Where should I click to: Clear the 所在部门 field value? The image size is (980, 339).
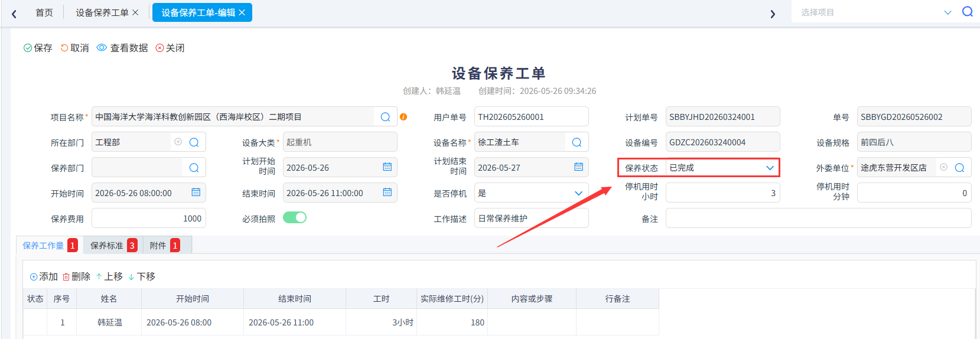coord(178,142)
